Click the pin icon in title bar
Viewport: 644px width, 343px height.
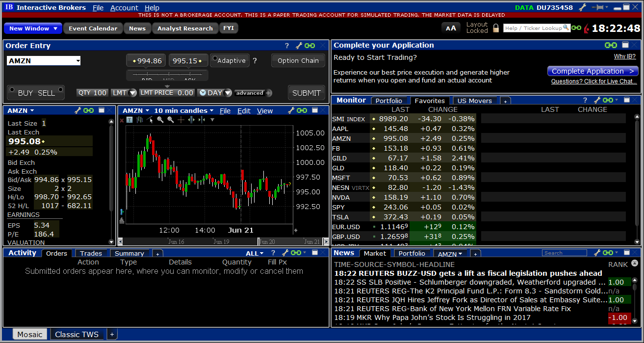click(598, 7)
